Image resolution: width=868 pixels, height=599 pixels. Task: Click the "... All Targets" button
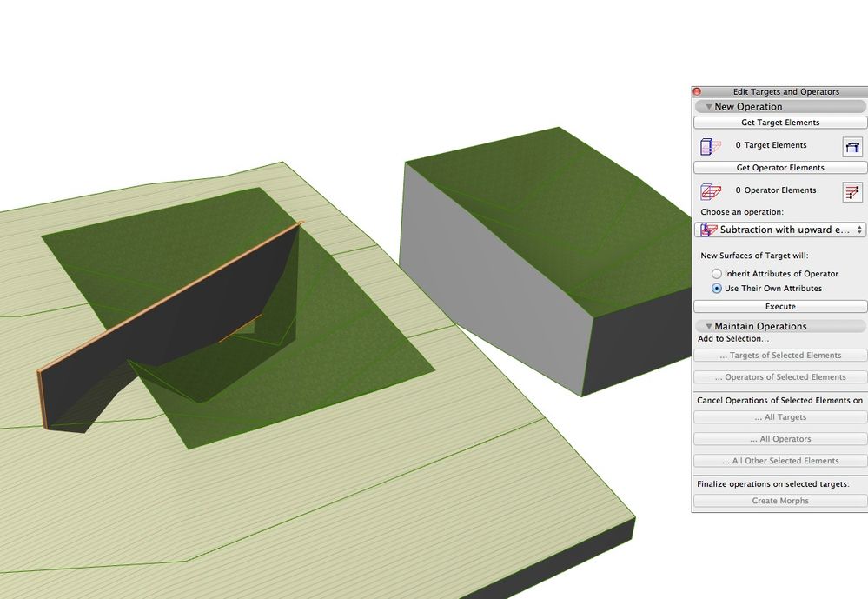pyautogui.click(x=779, y=416)
